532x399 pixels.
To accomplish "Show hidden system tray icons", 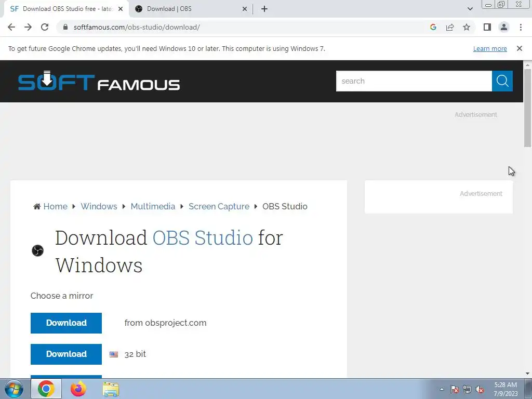I will 442,389.
